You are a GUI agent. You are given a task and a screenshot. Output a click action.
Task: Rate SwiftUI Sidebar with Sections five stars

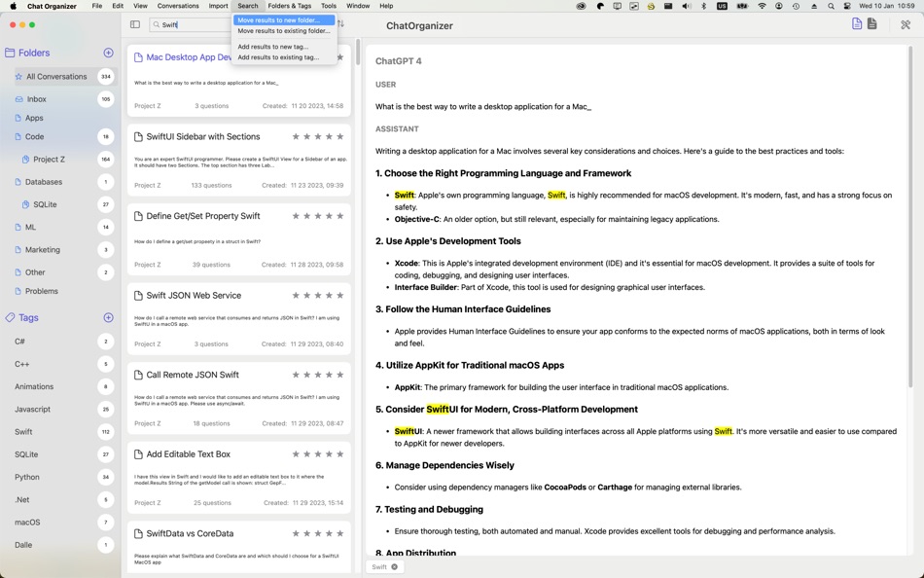[338, 136]
